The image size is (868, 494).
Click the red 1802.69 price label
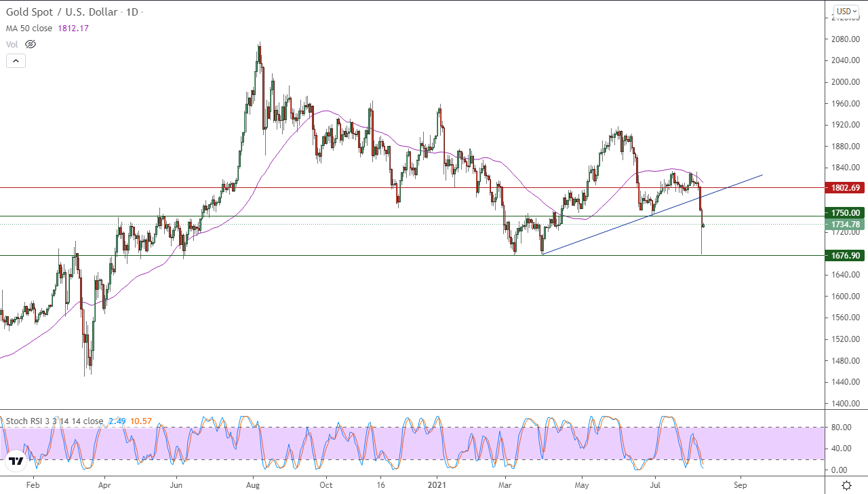[x=845, y=187]
